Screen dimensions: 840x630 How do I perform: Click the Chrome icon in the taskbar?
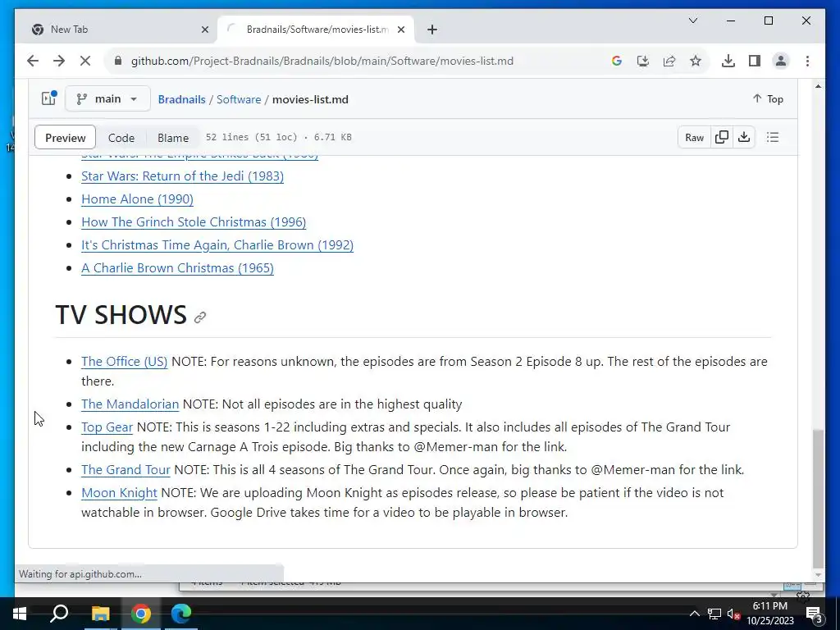coord(141,614)
